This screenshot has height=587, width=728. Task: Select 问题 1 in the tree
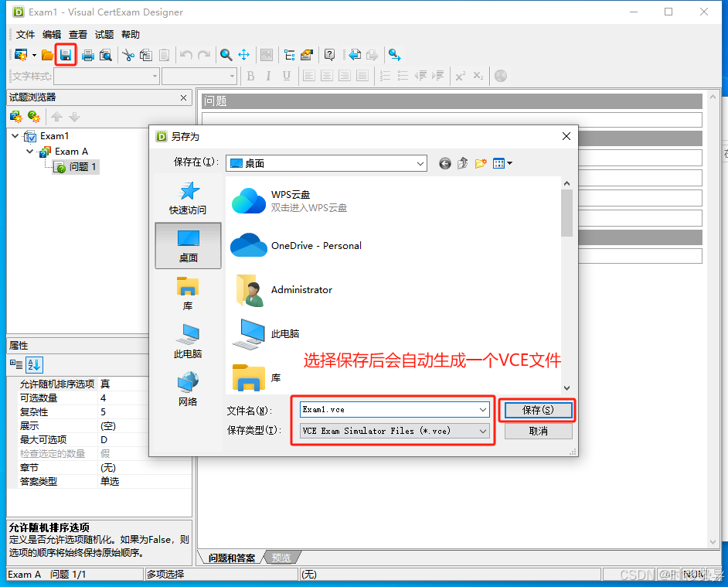click(75, 167)
